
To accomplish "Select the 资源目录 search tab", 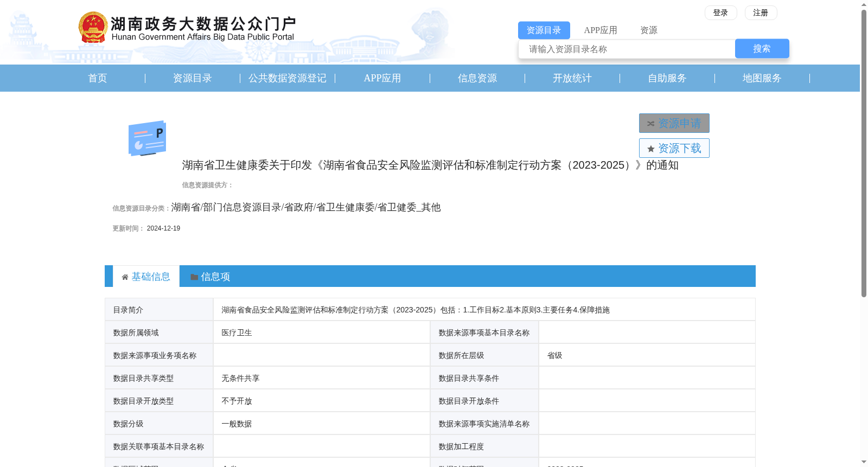I will (544, 30).
